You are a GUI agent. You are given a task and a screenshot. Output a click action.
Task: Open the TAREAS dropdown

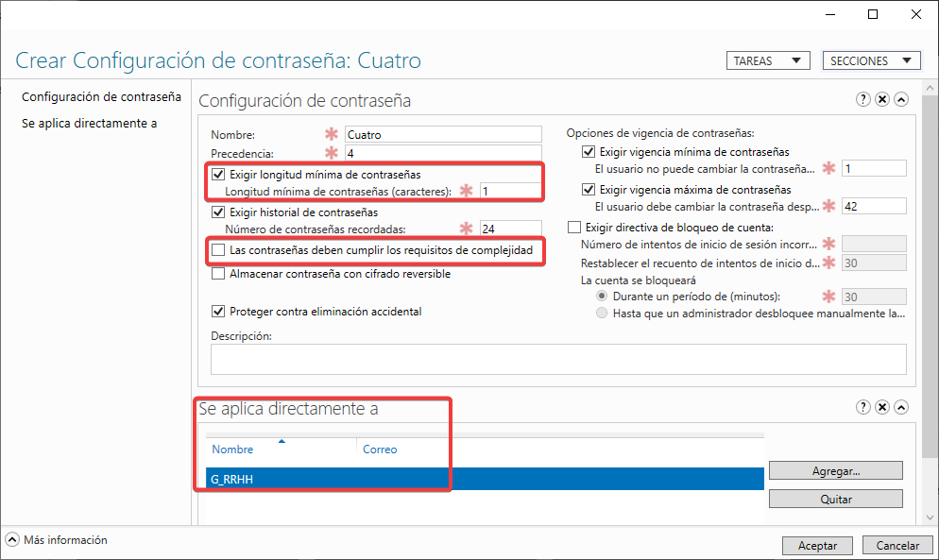[x=767, y=60]
